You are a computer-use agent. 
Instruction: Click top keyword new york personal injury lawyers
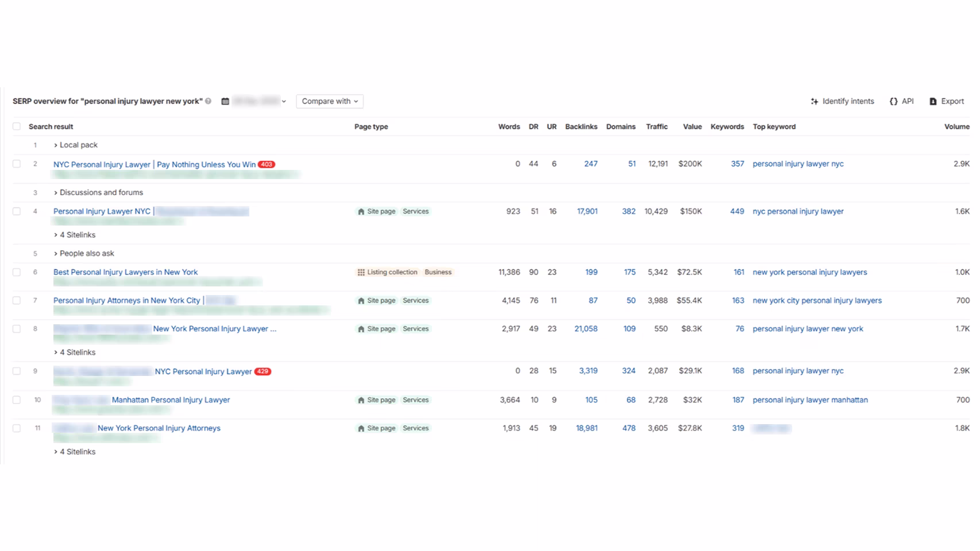810,272
